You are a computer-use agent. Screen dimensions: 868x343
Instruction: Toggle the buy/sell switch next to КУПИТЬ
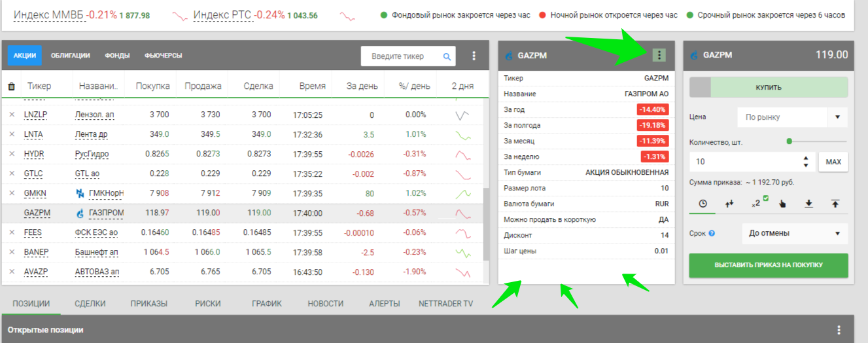coord(700,87)
